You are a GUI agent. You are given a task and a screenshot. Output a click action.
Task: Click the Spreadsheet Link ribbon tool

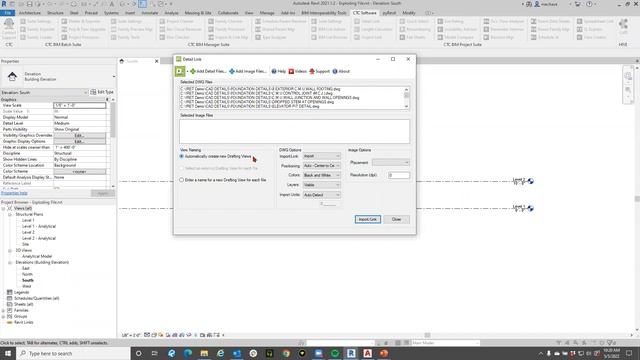tap(595, 21)
